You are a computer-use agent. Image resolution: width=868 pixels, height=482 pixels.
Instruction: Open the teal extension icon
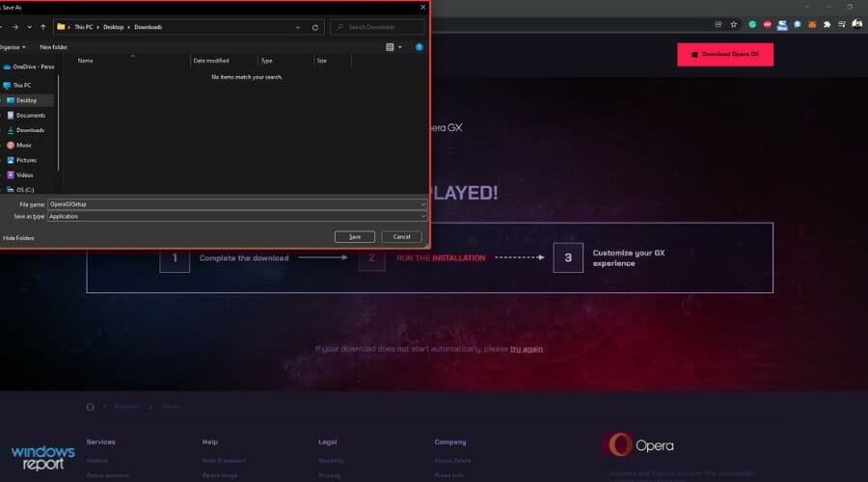pyautogui.click(x=798, y=24)
